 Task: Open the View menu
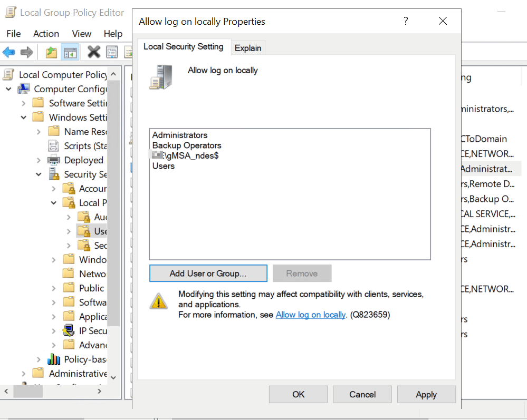81,33
